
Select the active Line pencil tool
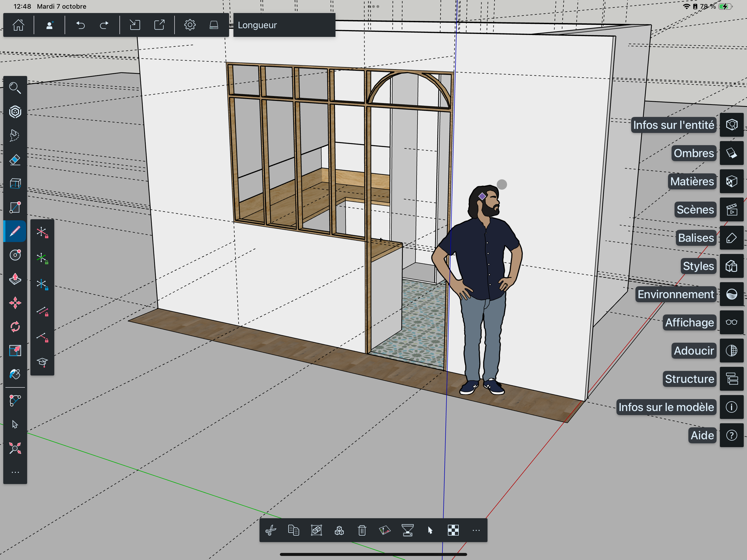[15, 231]
